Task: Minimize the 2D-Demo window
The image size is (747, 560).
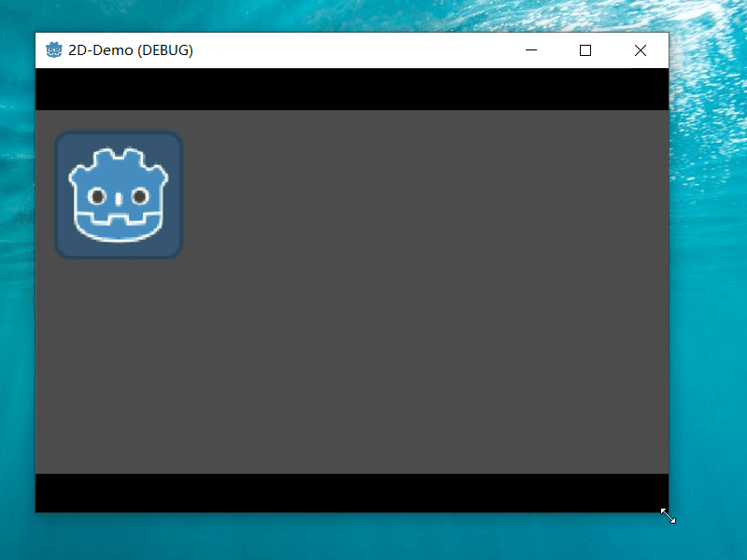Action: tap(531, 50)
